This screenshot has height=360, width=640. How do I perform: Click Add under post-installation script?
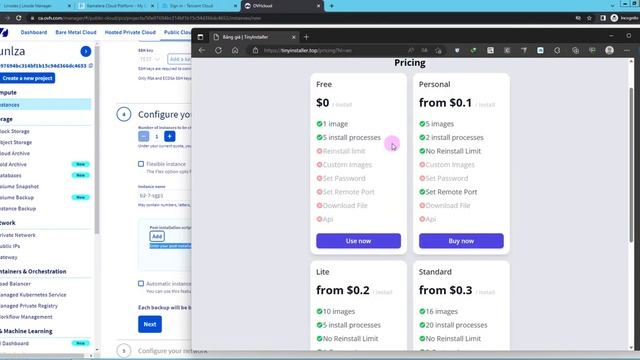click(157, 236)
